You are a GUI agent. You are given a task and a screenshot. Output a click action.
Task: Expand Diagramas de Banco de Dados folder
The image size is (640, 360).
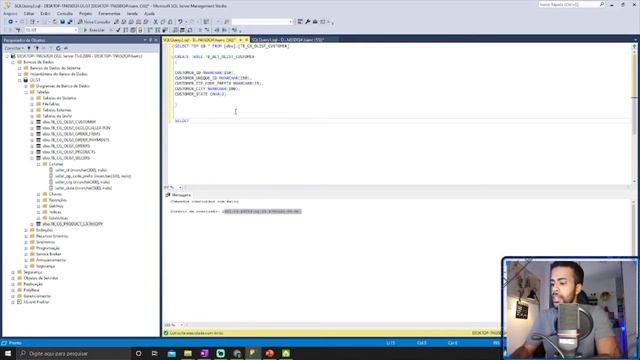pos(26,86)
